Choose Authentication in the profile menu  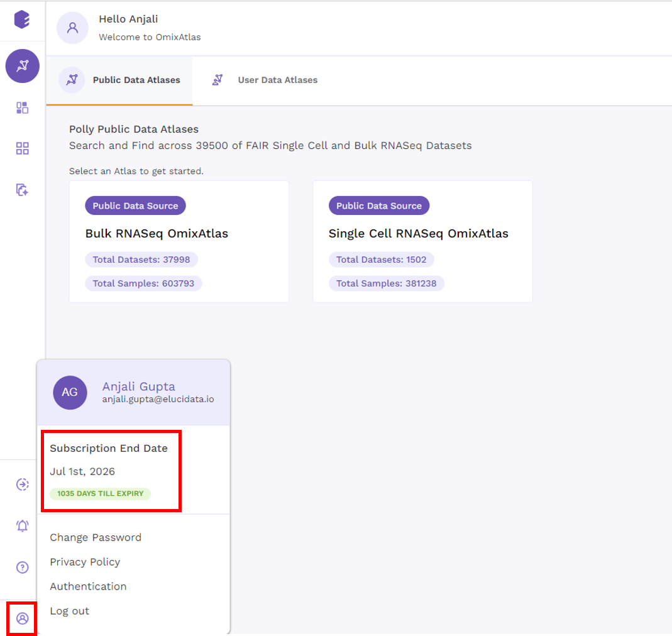88,586
